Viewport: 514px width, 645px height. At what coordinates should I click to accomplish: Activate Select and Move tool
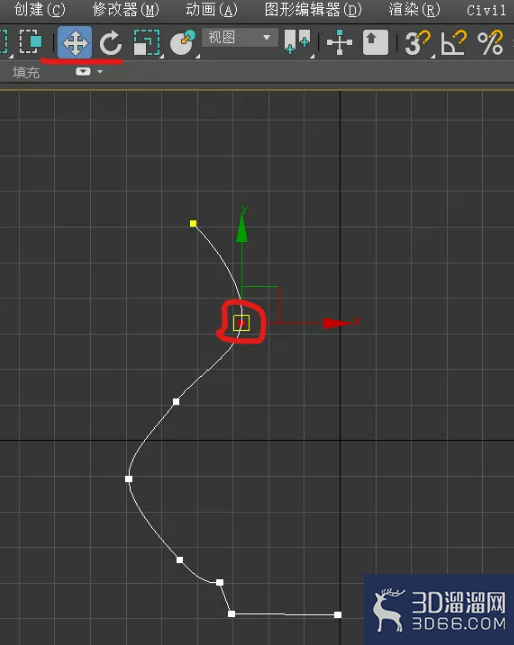[x=74, y=42]
